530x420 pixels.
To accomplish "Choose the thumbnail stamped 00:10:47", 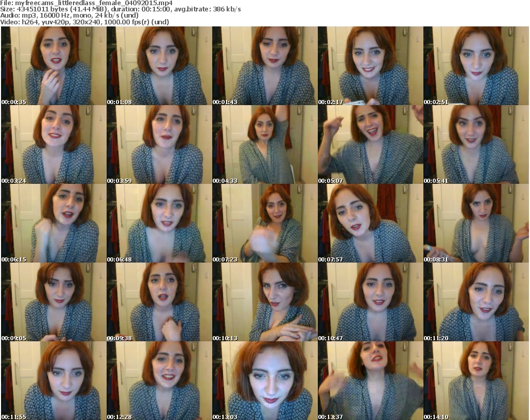I will (370, 302).
